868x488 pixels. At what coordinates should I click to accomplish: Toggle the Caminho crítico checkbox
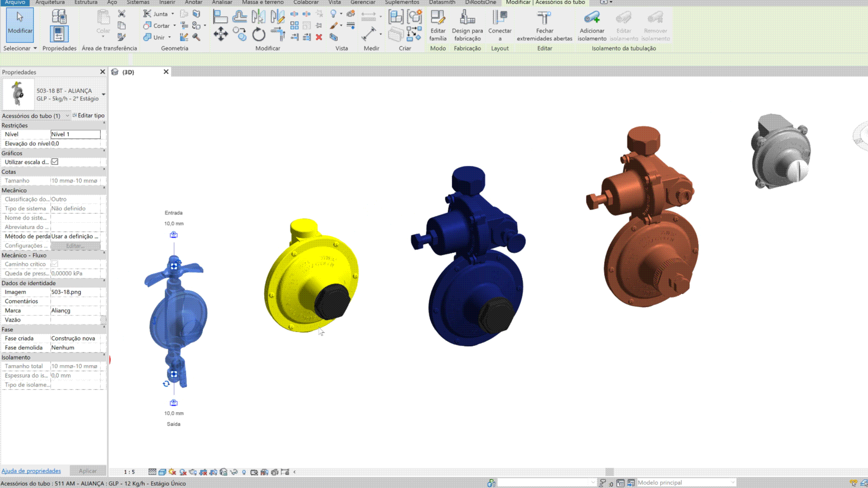[55, 264]
